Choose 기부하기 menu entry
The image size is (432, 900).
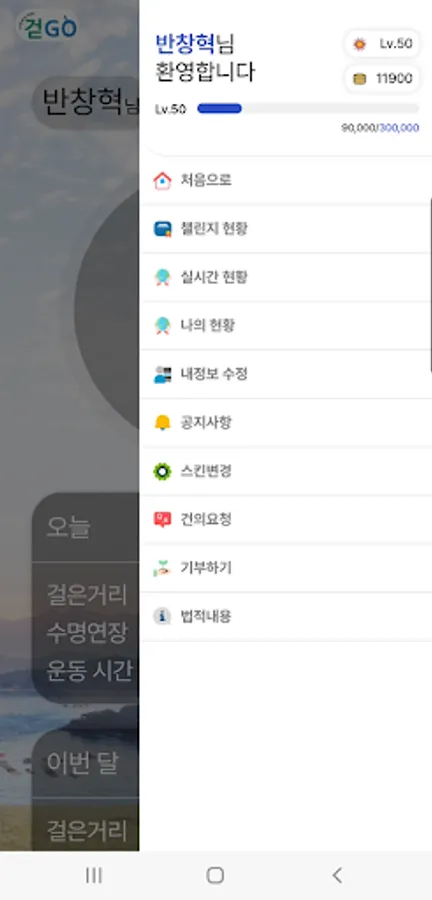tap(286, 568)
